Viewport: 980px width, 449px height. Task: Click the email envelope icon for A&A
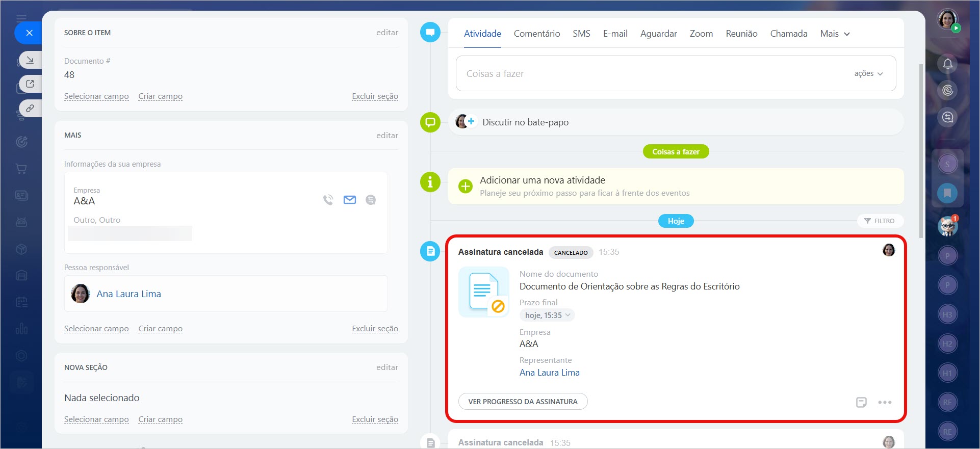pos(350,200)
